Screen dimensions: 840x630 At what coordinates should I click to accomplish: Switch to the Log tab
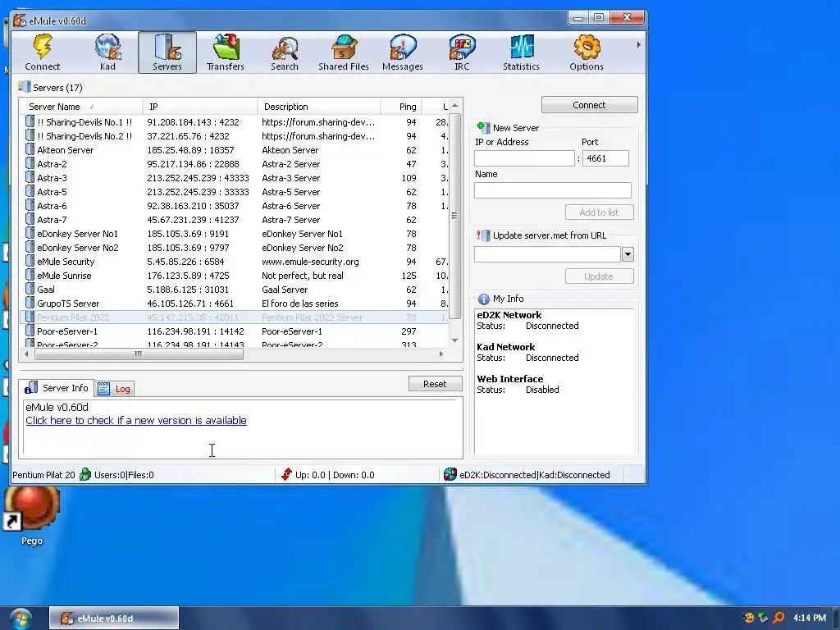coord(115,389)
